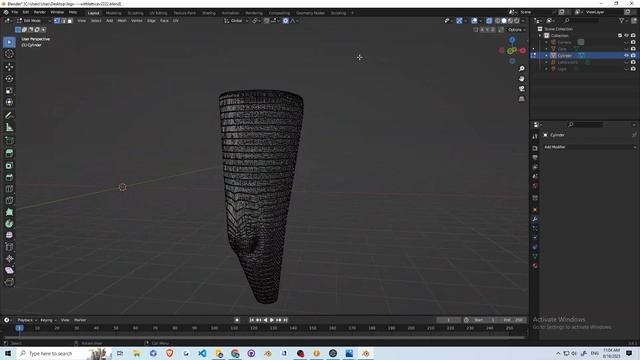Click the blue Z axis gizmo handle
The width and height of the screenshot is (640, 360).
coord(512,40)
